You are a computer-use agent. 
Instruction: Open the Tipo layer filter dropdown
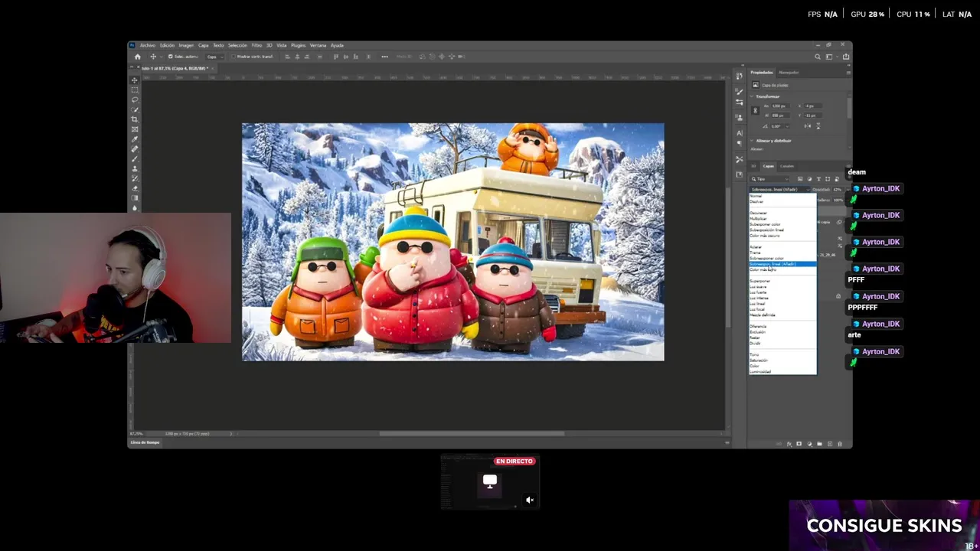coord(769,179)
